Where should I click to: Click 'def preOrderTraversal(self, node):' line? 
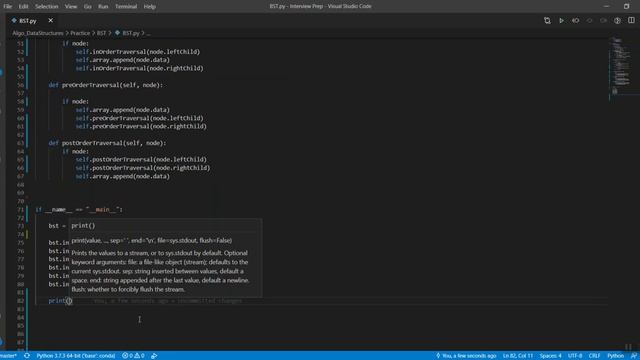point(105,85)
